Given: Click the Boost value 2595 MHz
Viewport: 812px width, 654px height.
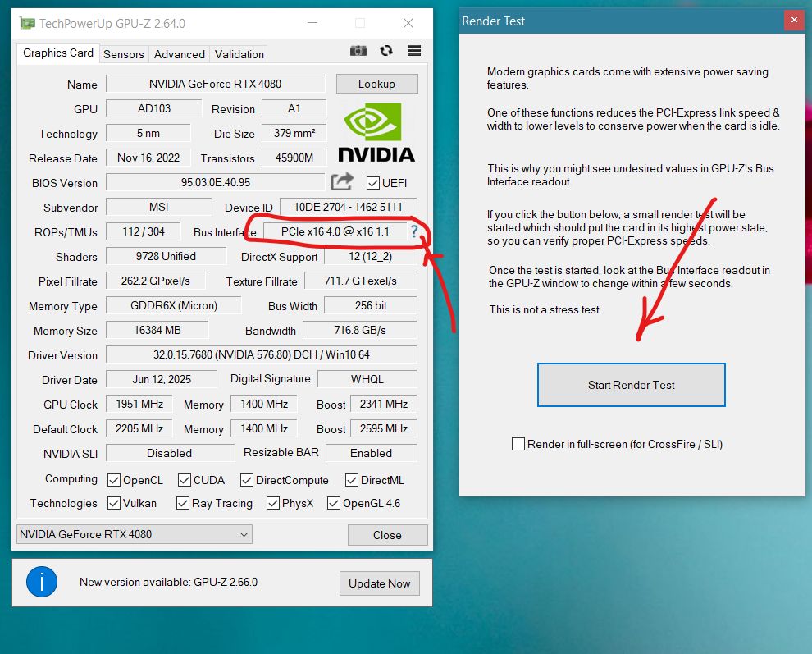Looking at the screenshot, I should pos(384,428).
